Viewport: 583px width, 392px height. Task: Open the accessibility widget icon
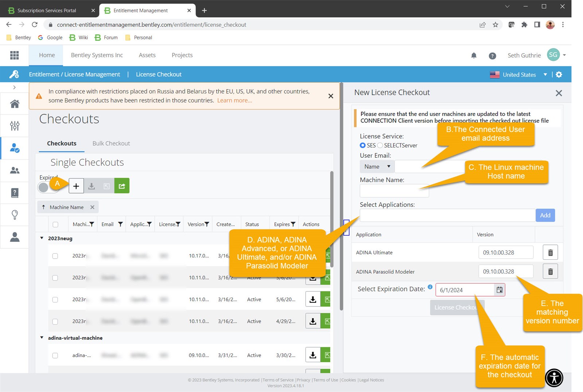[554, 378]
